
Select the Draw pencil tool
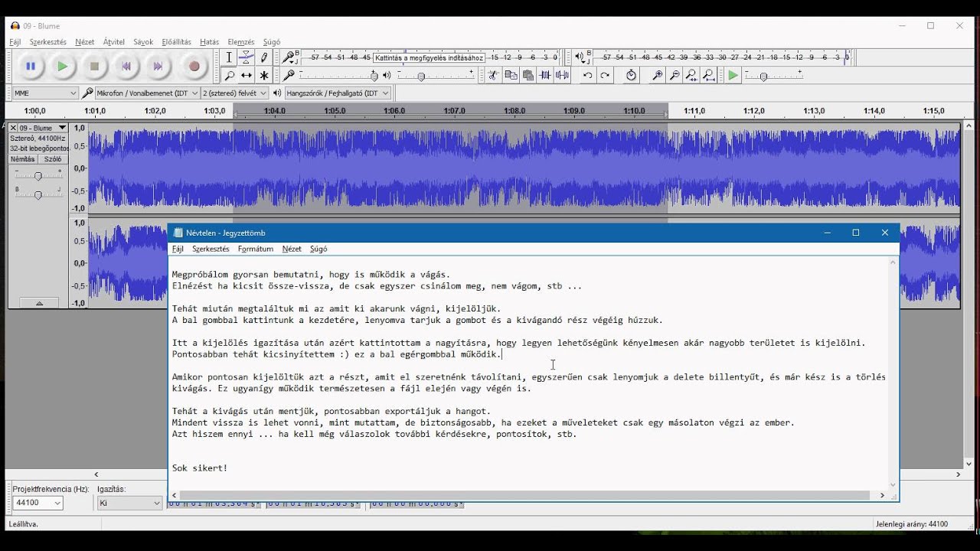[264, 57]
